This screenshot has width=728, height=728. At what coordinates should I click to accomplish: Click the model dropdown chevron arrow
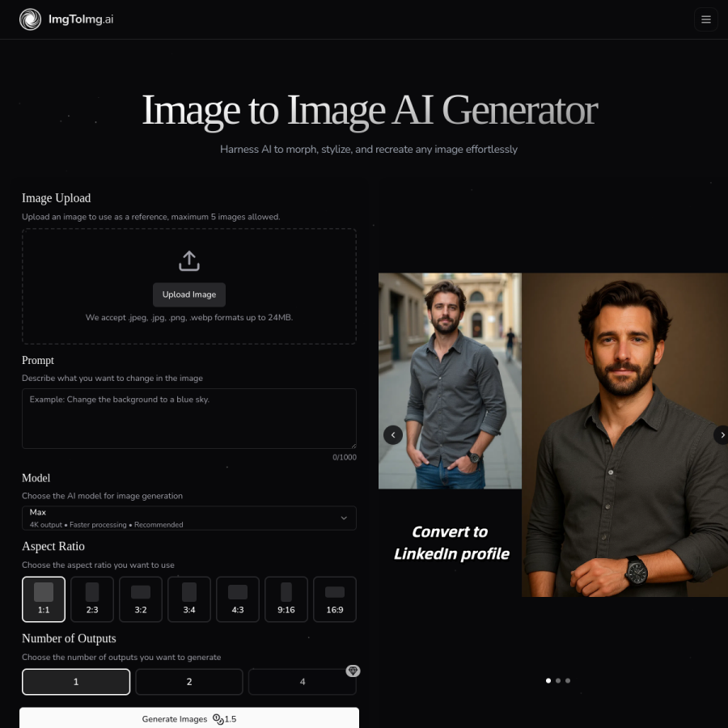click(344, 518)
